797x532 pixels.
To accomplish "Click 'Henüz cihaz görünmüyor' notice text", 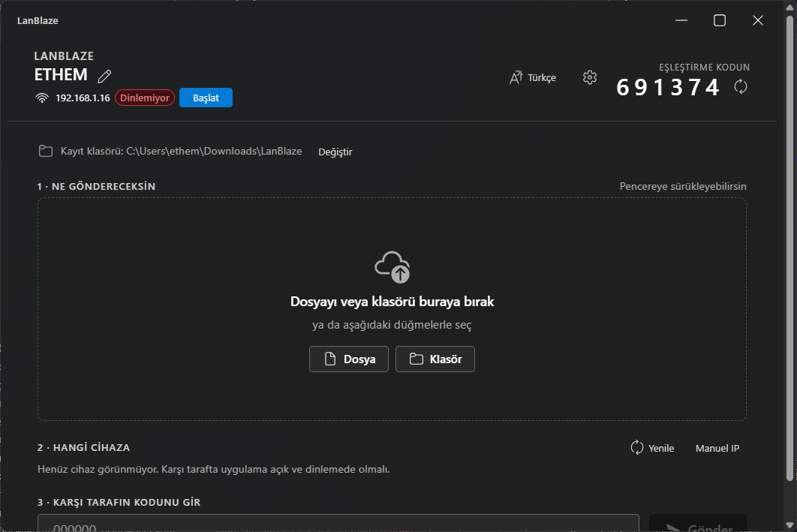I will click(x=213, y=469).
